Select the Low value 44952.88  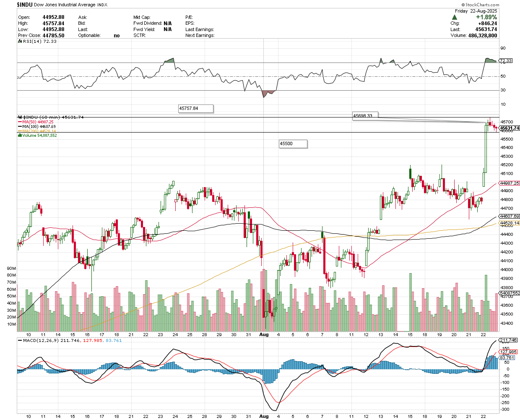tap(53, 29)
